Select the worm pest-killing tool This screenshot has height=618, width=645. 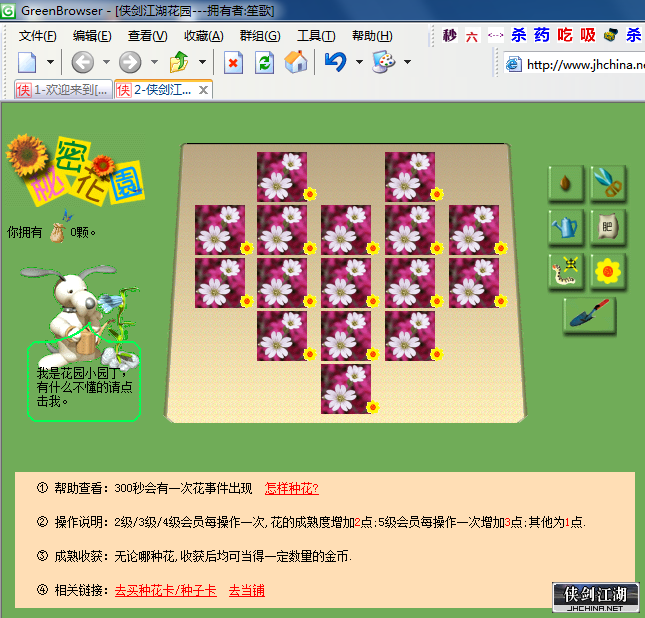pyautogui.click(x=566, y=272)
